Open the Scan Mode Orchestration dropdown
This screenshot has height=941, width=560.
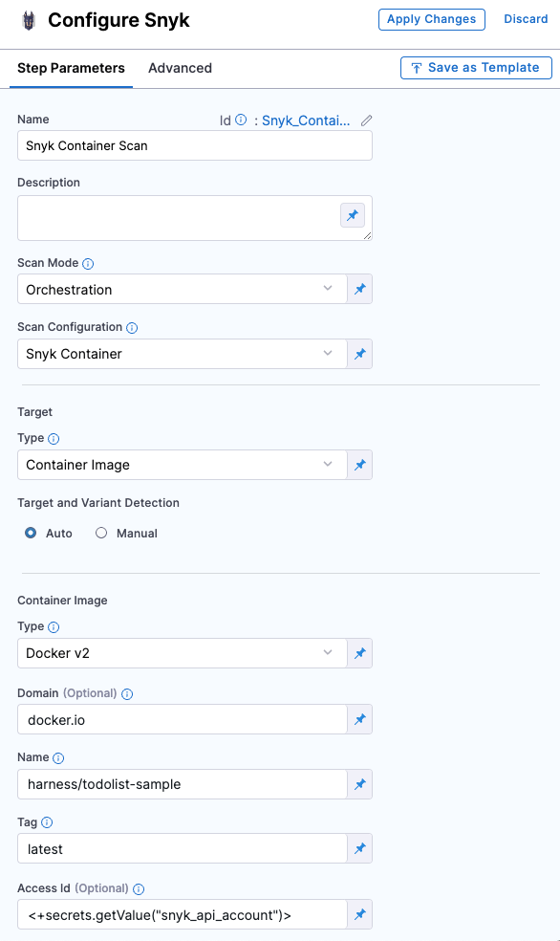click(183, 289)
